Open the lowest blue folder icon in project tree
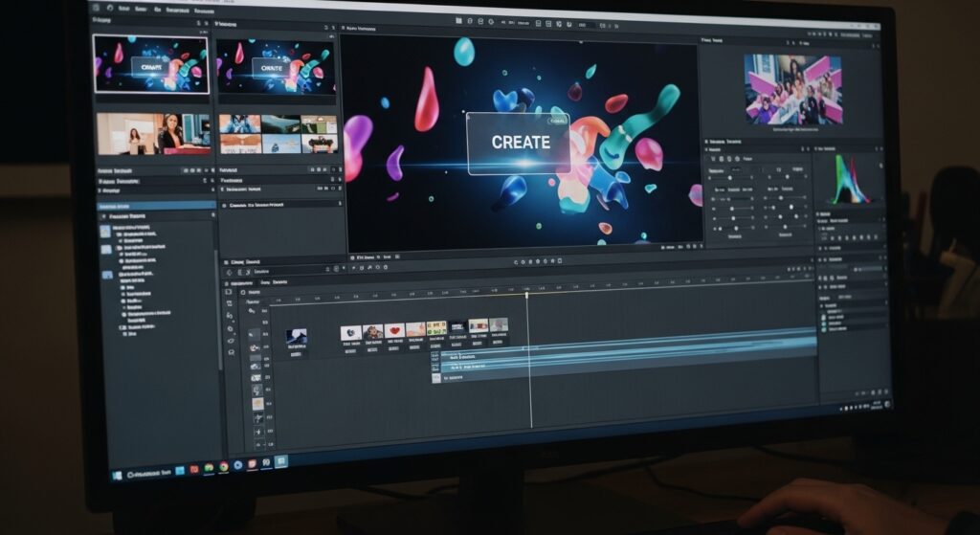 [107, 275]
